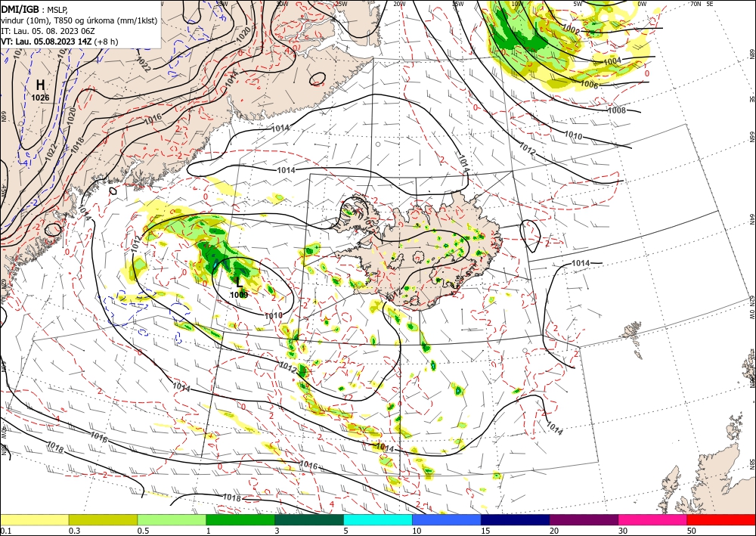Select the red 50+ legend swatch
Image resolution: width=756 pixels, height=536 pixels.
[x=721, y=519]
